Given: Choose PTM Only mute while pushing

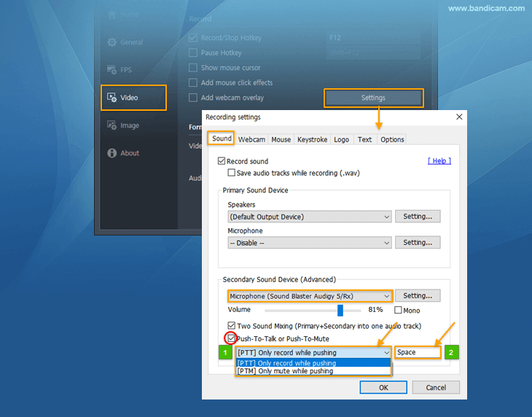Looking at the screenshot, I should 313,371.
